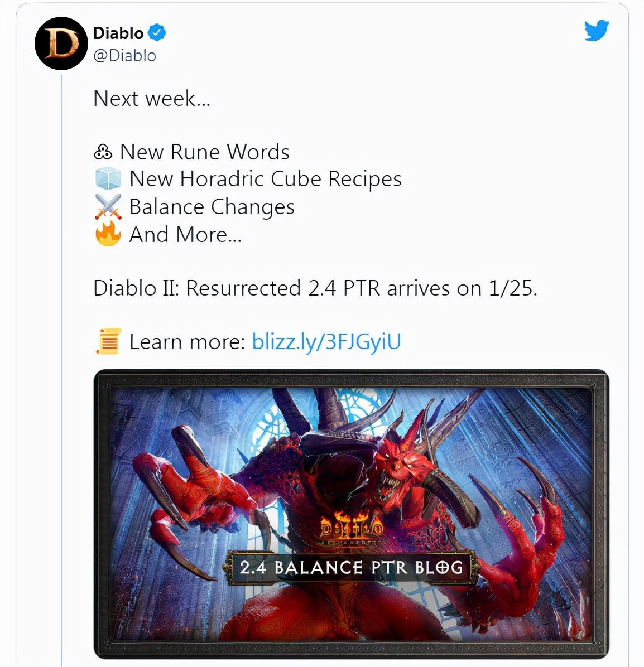Screen dimensions: 644x667
Task: Click the 'New Horadric Cube Recipes' line
Action: tap(265, 178)
